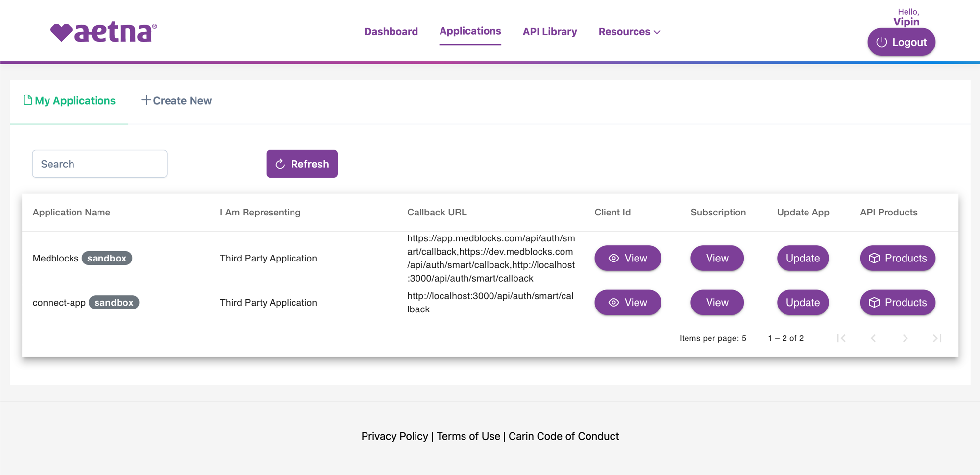
Task: Click connect-app callback URL text
Action: pyautogui.click(x=490, y=303)
